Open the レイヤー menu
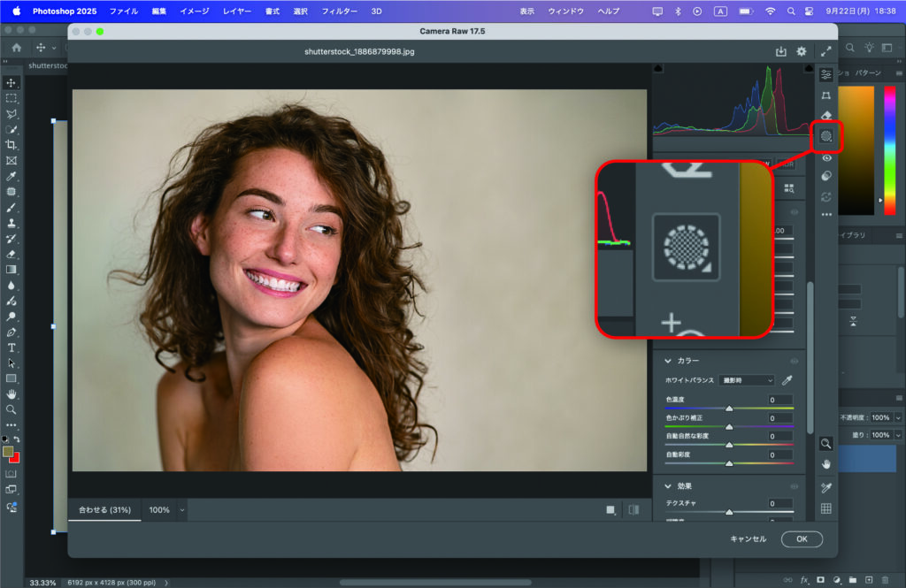Screen dimensions: 906x588 (236, 11)
